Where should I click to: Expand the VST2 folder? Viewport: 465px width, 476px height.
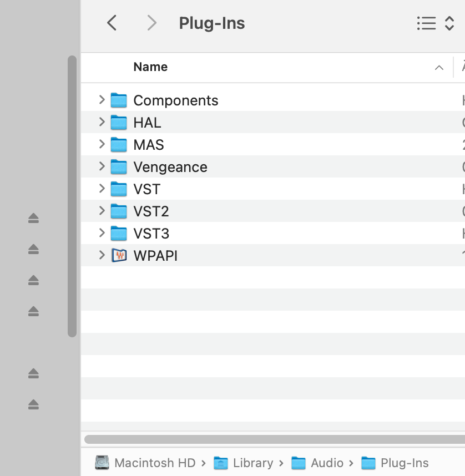102,211
